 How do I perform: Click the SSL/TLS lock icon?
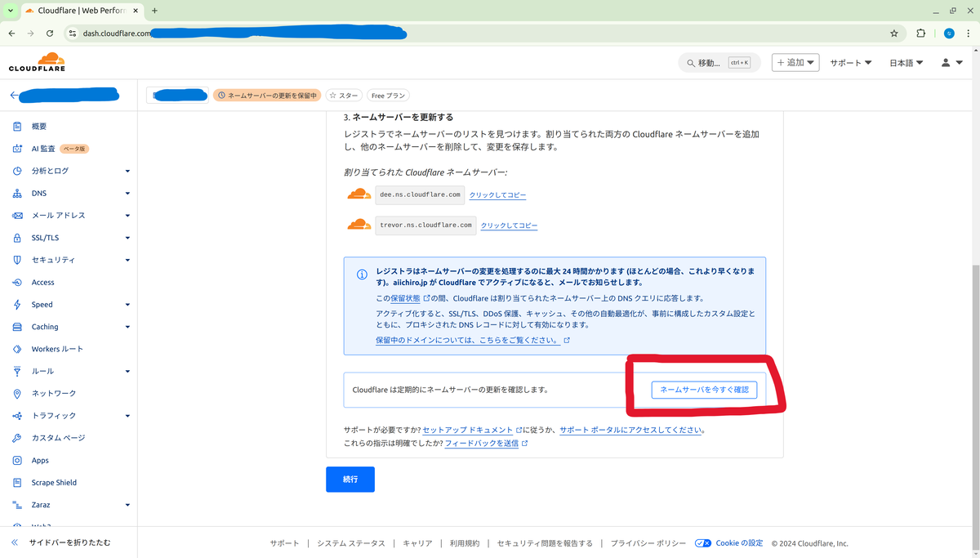click(x=17, y=238)
